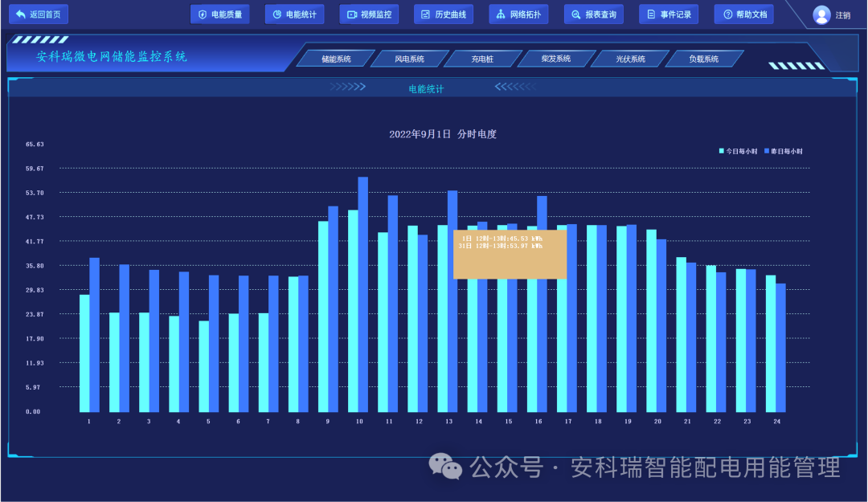
Task: Click the back arrow icon beside 返回首页
Action: (x=20, y=14)
